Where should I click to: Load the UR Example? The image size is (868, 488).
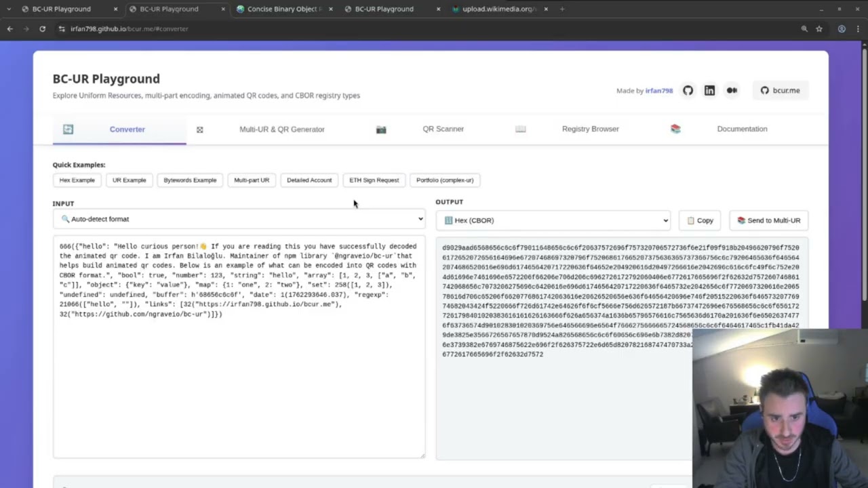(130, 180)
